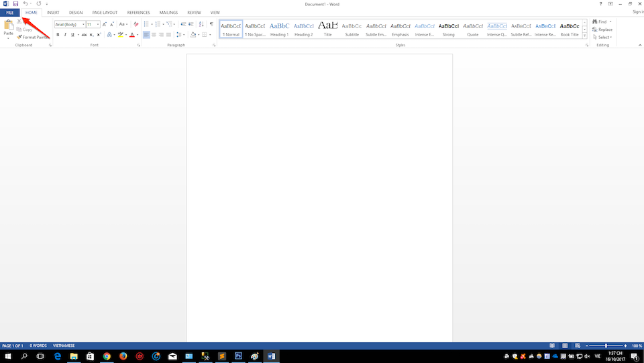This screenshot has width=644, height=363.
Task: Open numbering list dropdown
Action: point(163,24)
